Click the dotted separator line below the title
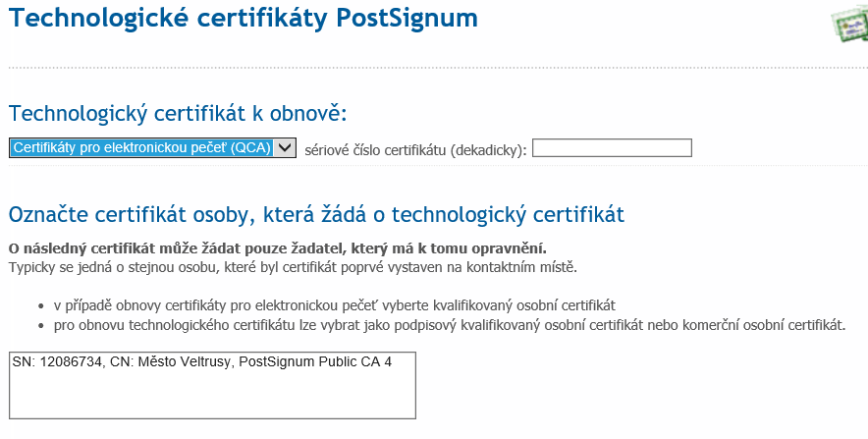The image size is (868, 439). click(x=432, y=68)
